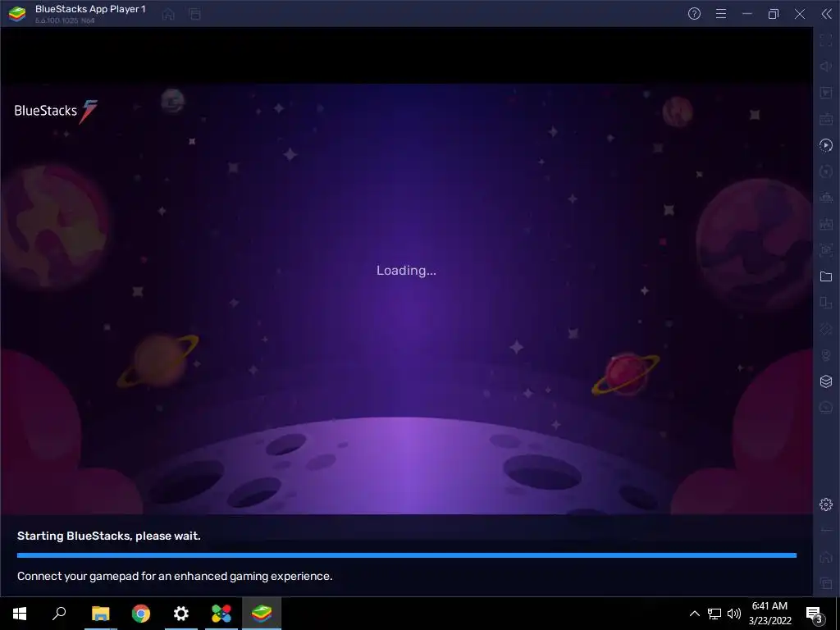Toggle the eco mode icon in sidebar
This screenshot has height=630, width=840.
click(x=826, y=408)
